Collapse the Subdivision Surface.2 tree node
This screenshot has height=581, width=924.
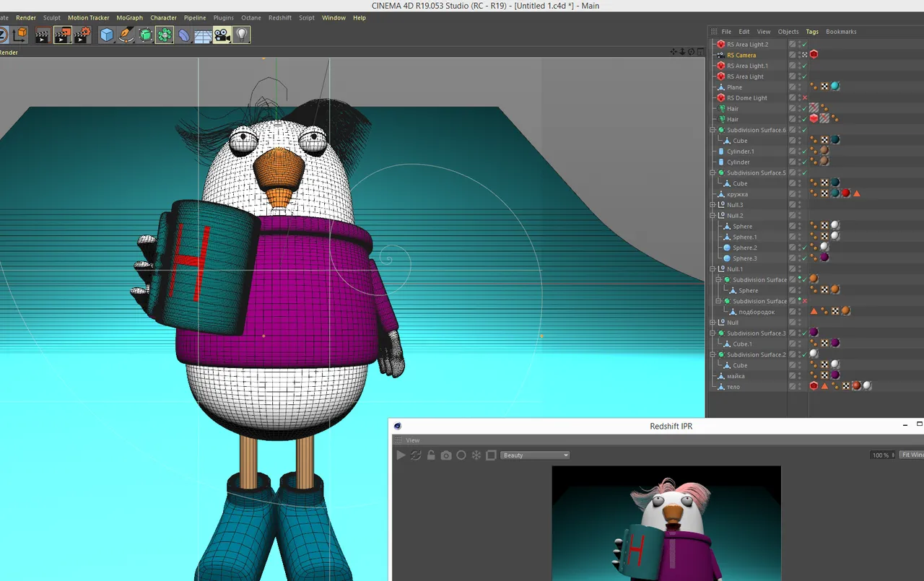pyautogui.click(x=712, y=354)
